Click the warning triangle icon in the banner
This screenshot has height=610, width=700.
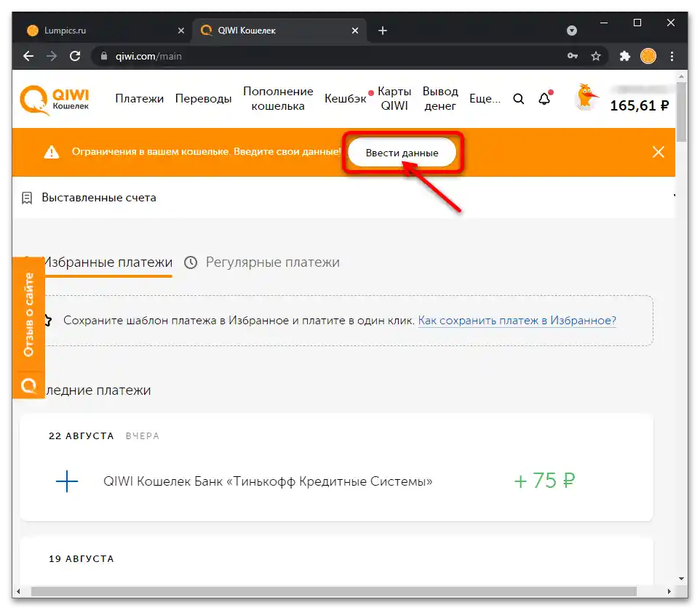click(x=52, y=152)
